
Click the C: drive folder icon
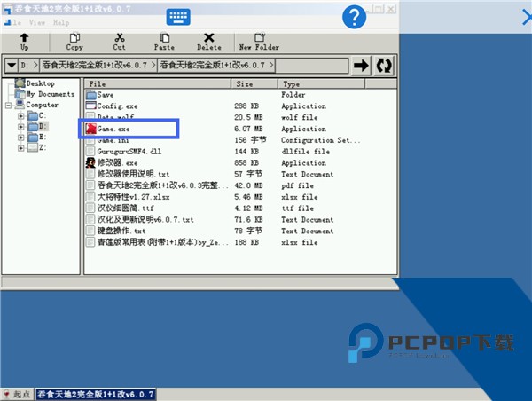pyautogui.click(x=33, y=116)
